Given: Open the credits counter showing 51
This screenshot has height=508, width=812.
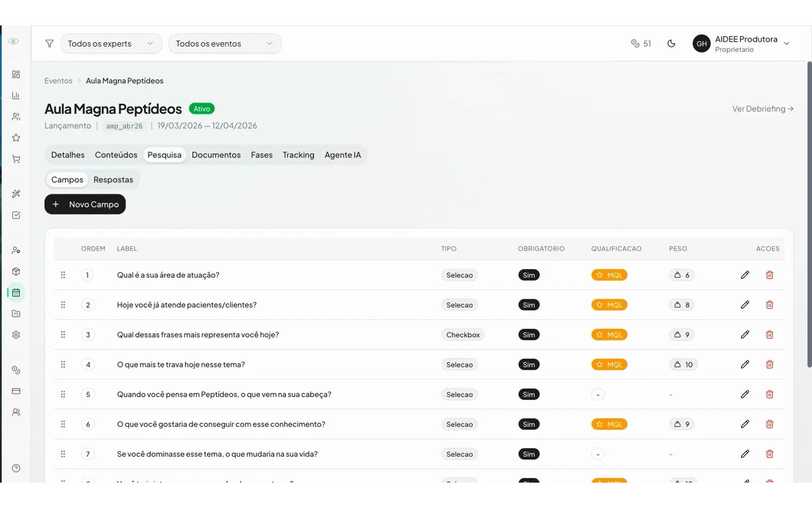Looking at the screenshot, I should click(x=641, y=43).
